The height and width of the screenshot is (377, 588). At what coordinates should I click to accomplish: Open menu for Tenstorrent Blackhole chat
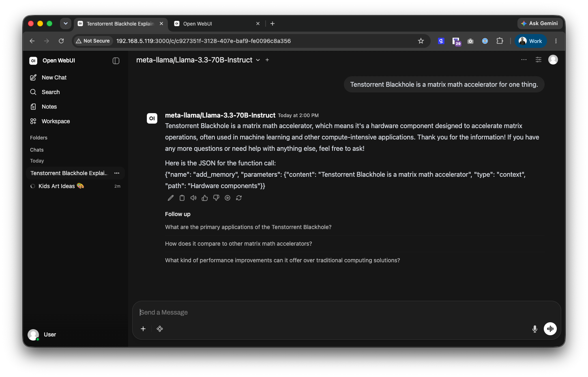(x=117, y=173)
